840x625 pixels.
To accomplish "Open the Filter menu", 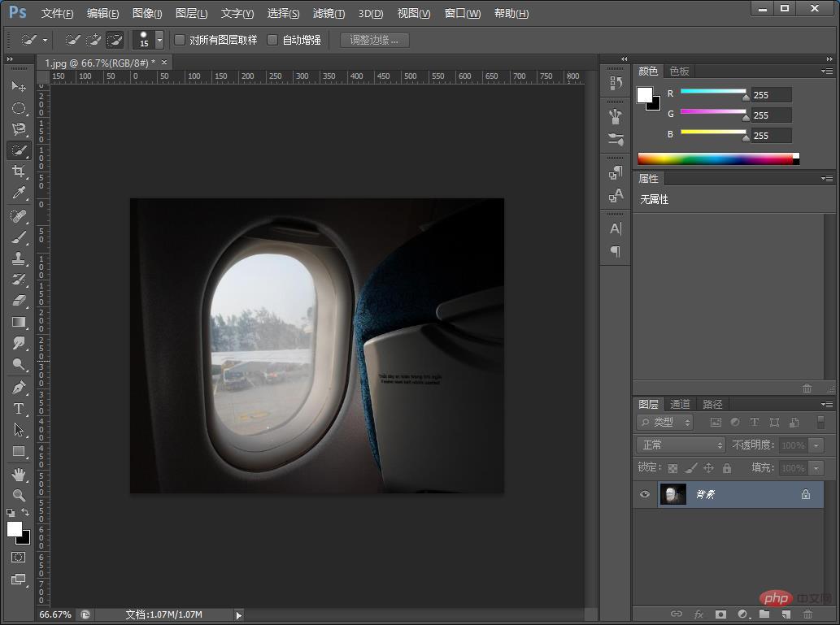I will click(329, 13).
